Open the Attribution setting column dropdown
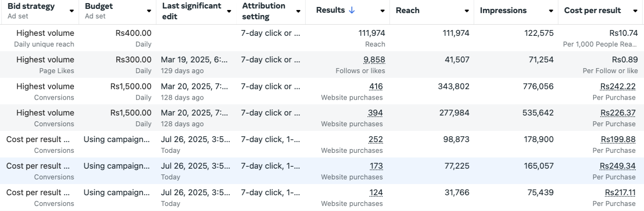Screen dimensions: 644x211 pos(298,11)
